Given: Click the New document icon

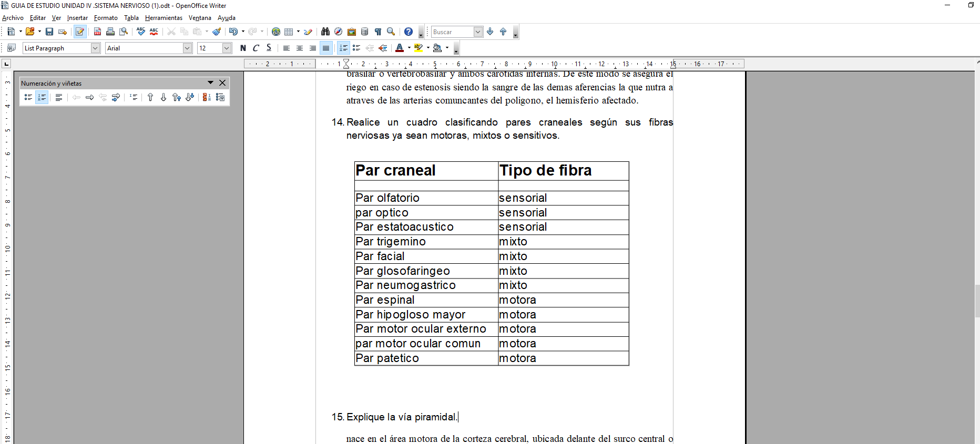Looking at the screenshot, I should [11, 32].
